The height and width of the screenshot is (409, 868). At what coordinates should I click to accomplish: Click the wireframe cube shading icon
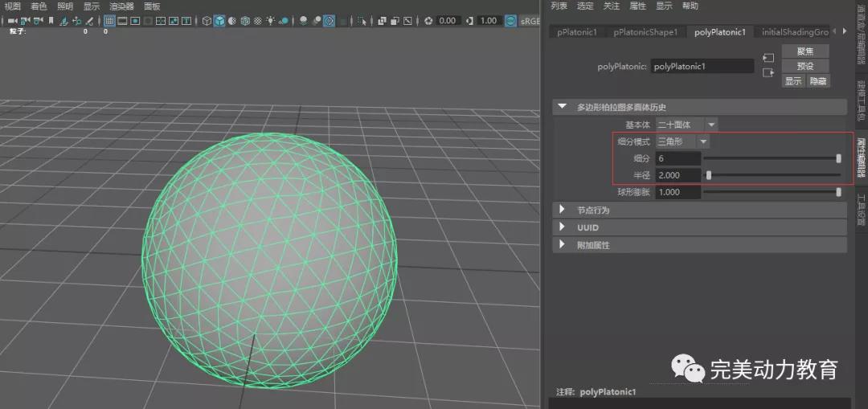(x=207, y=21)
